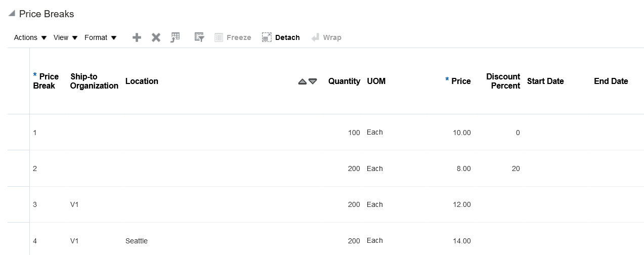Click the Seattle location cell
The width and height of the screenshot is (644, 255).
pos(137,241)
